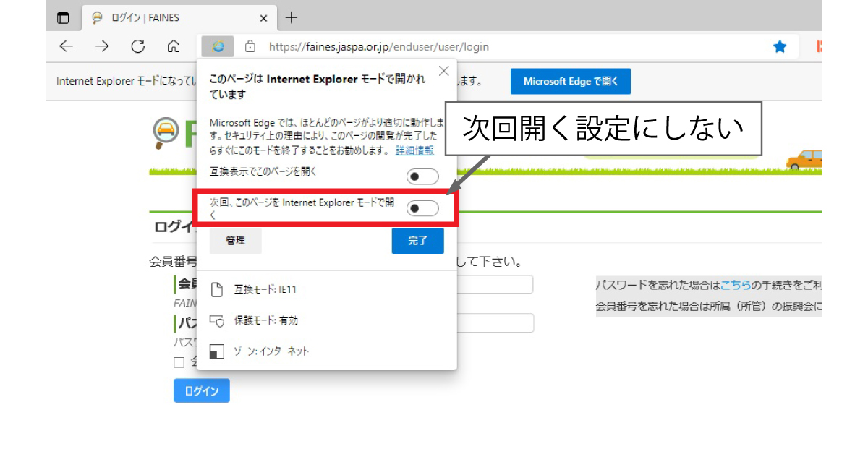The height and width of the screenshot is (470, 868).
Task: Click the blue 完了 button
Action: pos(418,241)
